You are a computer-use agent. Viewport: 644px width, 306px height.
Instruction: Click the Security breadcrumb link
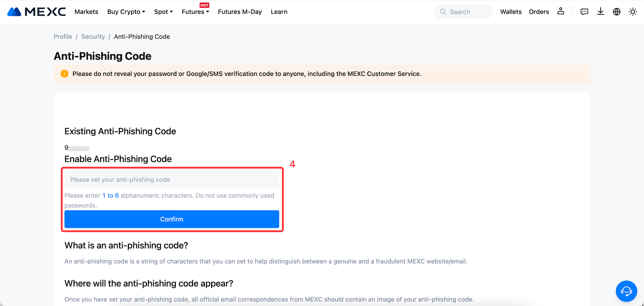(93, 36)
